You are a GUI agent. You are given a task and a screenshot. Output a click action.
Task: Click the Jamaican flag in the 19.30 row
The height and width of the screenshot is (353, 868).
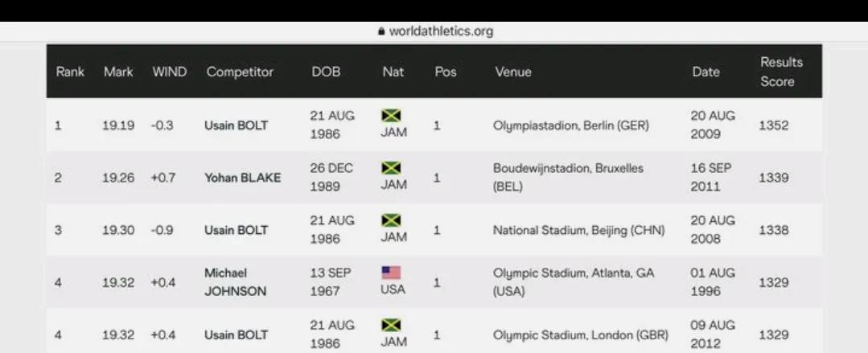(x=392, y=220)
